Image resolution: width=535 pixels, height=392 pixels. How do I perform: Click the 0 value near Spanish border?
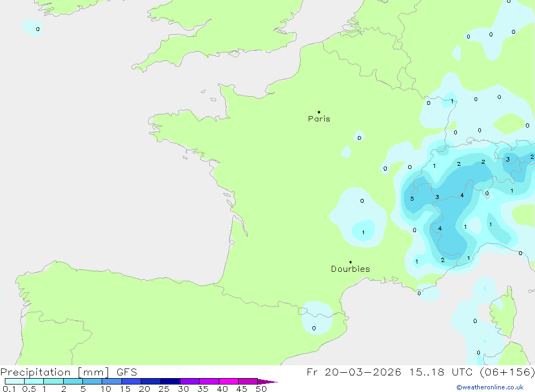(x=314, y=328)
